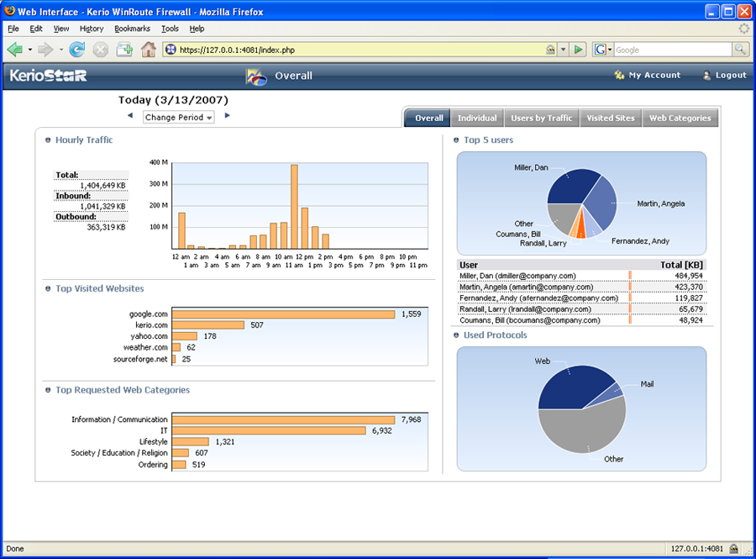Screen dimensions: 756x559
Task: Click the green Go arrow in the address bar
Action: 578,50
